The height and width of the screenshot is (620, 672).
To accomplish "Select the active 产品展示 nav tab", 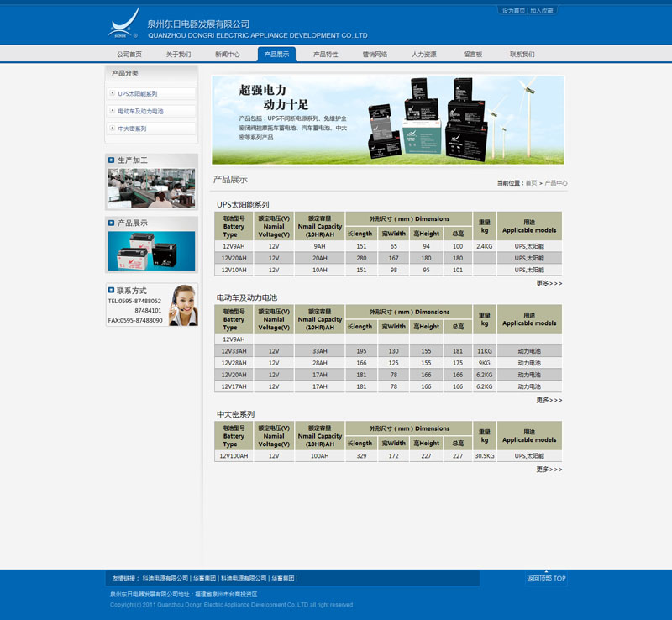I will point(276,55).
